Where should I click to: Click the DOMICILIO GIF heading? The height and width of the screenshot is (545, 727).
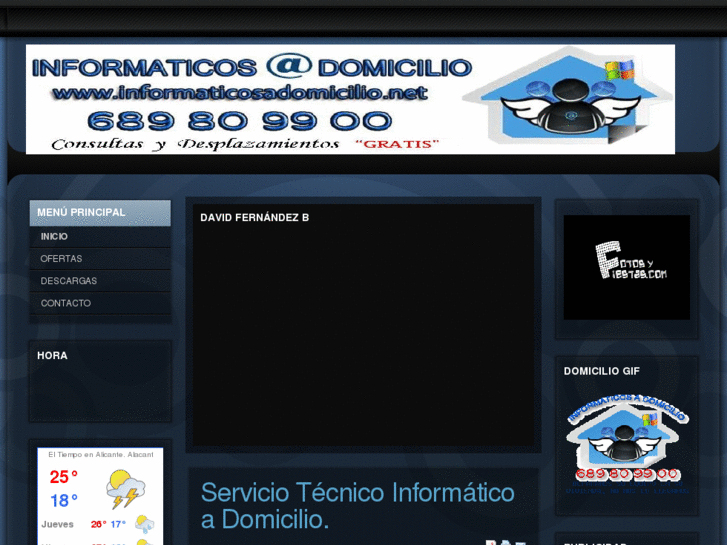click(602, 371)
